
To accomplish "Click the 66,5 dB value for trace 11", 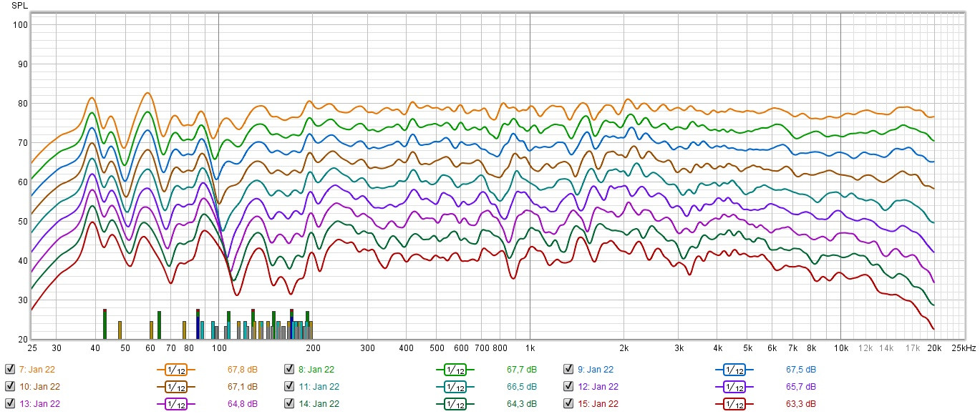I will point(523,386).
